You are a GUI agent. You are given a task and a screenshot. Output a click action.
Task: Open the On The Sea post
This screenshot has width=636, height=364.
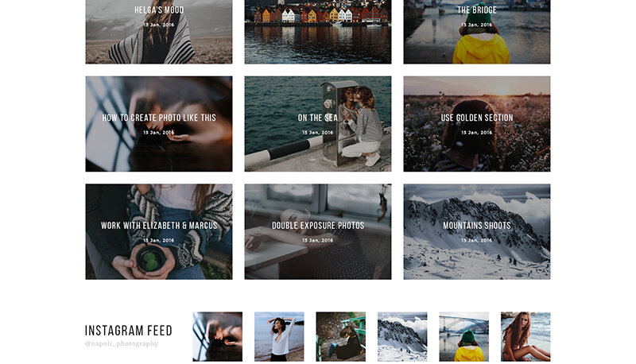(x=317, y=124)
